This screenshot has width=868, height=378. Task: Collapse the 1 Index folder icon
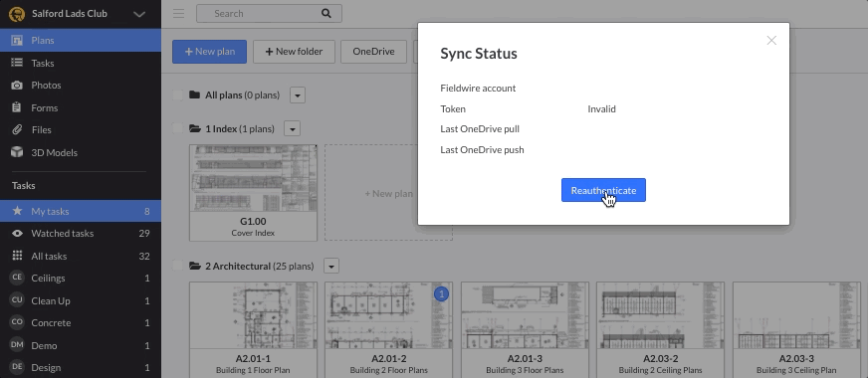tap(194, 128)
